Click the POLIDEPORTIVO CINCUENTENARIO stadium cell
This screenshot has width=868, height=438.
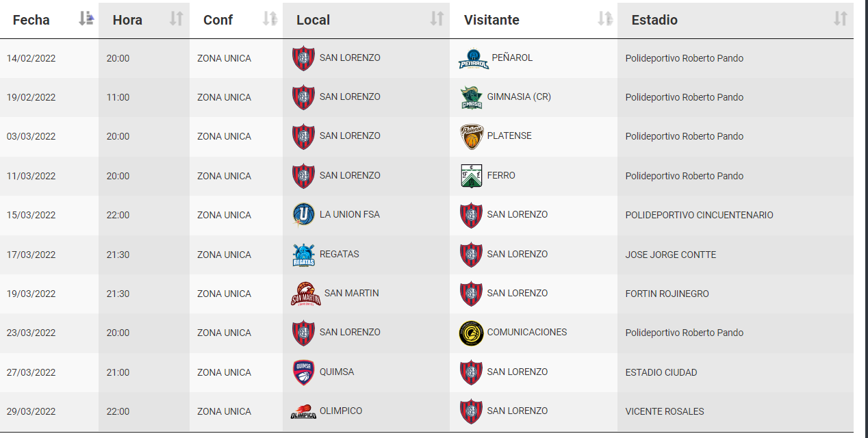(x=735, y=216)
